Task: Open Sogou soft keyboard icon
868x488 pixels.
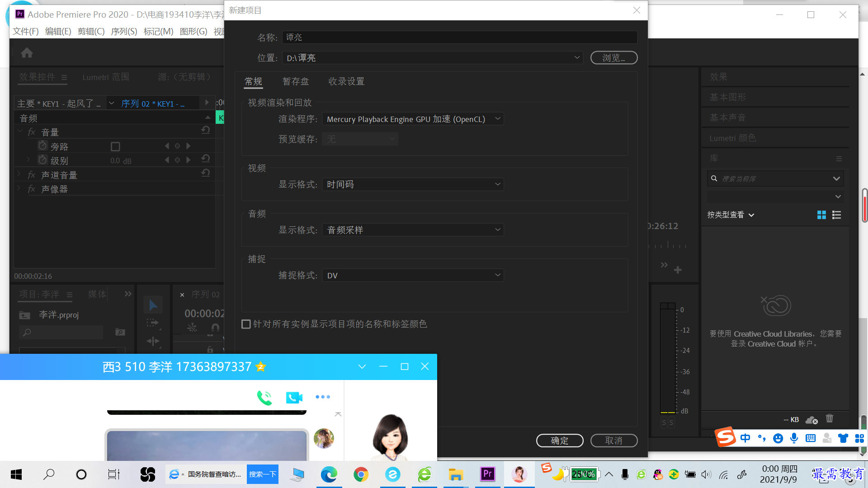Action: pyautogui.click(x=811, y=438)
